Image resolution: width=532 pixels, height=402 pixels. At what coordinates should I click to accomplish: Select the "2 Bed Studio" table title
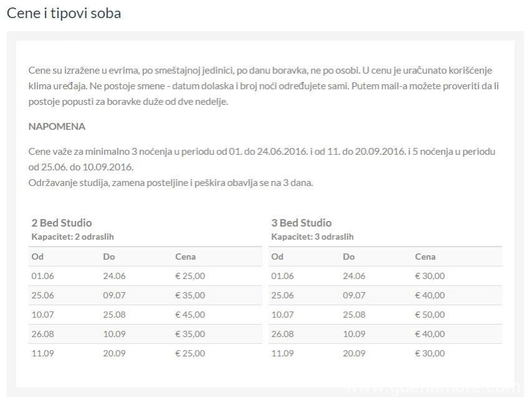(61, 223)
